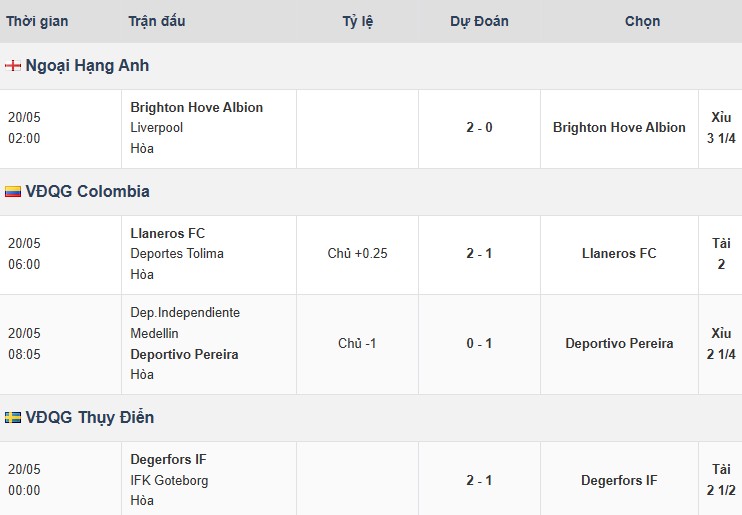Click Deportes Tolima team name
This screenshot has height=515, width=742.
click(177, 254)
